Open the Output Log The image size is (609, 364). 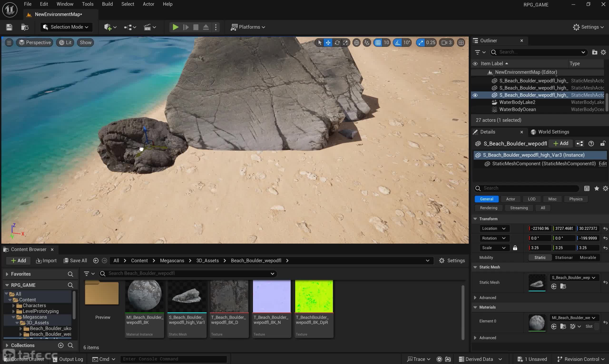[x=68, y=359]
